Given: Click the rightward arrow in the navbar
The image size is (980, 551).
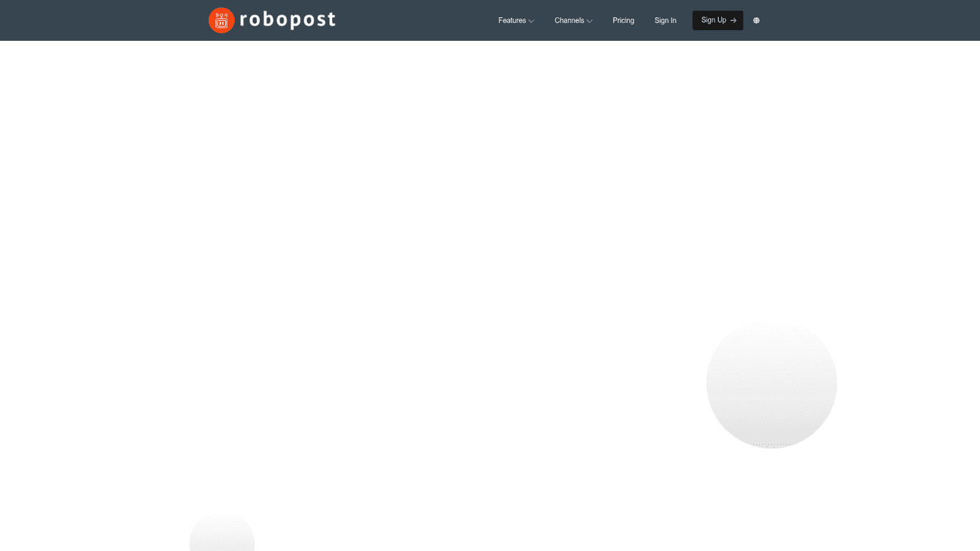Looking at the screenshot, I should (x=733, y=20).
